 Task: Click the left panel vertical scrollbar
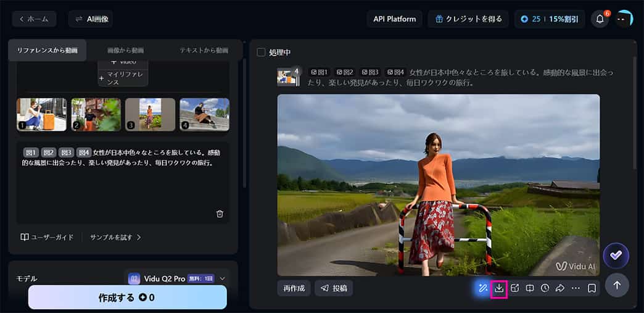tap(245, 123)
